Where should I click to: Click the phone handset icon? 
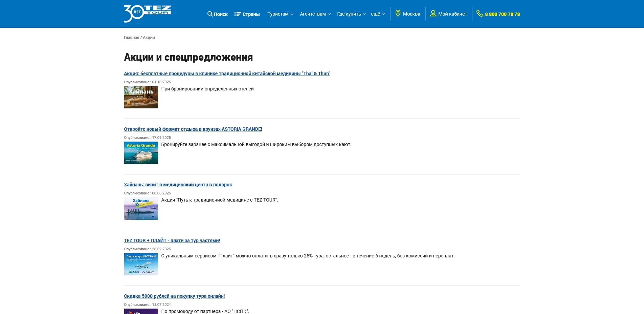pos(480,14)
